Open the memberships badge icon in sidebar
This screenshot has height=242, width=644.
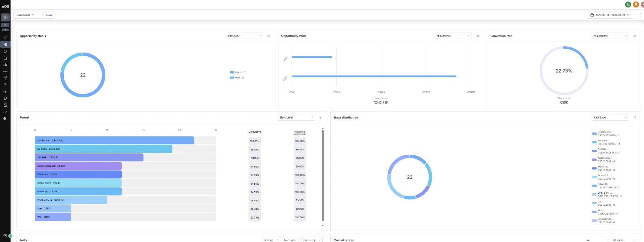tap(5, 98)
